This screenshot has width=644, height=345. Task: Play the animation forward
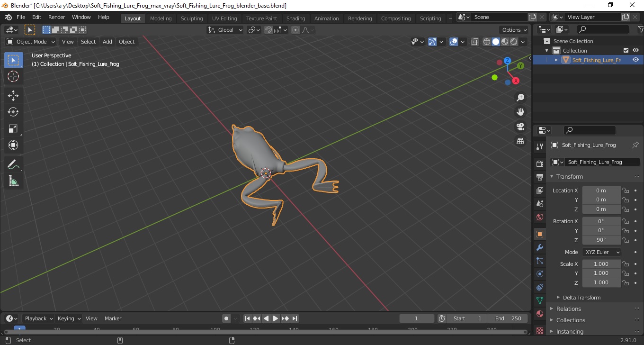tap(276, 318)
